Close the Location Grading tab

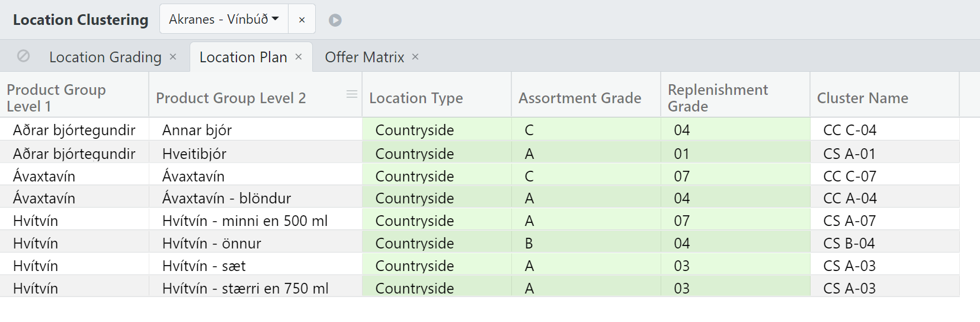(x=173, y=57)
